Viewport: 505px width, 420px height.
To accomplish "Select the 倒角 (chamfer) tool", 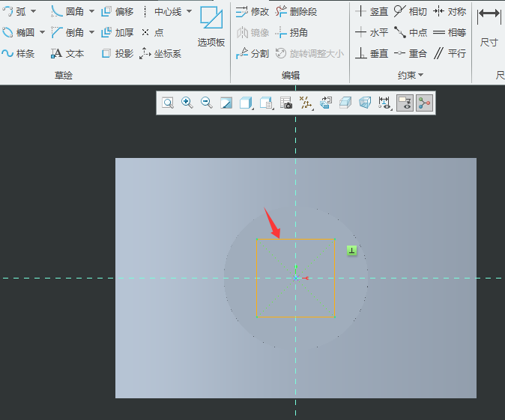I will click(67, 32).
